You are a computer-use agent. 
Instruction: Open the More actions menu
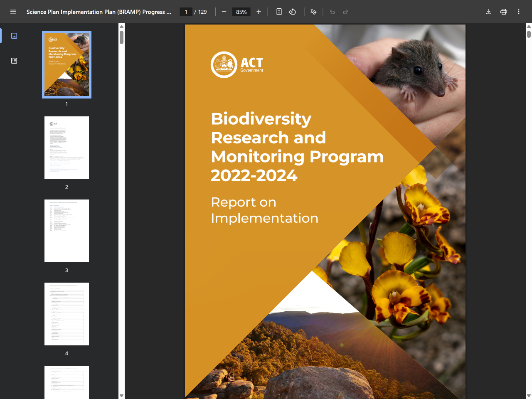[519, 12]
